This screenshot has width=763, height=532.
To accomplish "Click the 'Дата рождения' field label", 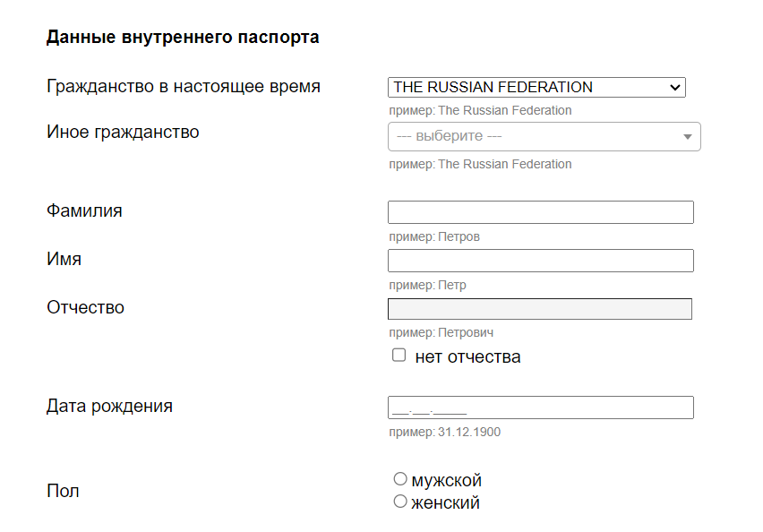I will 109,406.
